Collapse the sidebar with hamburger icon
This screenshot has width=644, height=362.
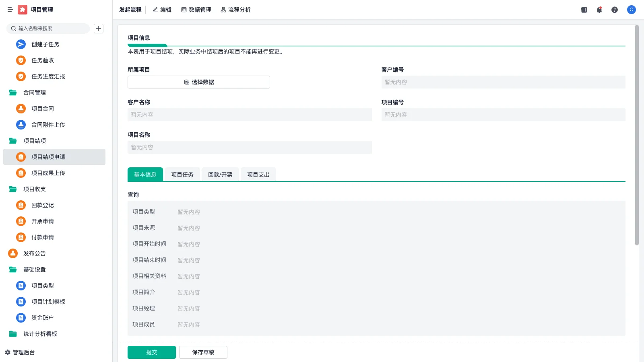pos(10,10)
